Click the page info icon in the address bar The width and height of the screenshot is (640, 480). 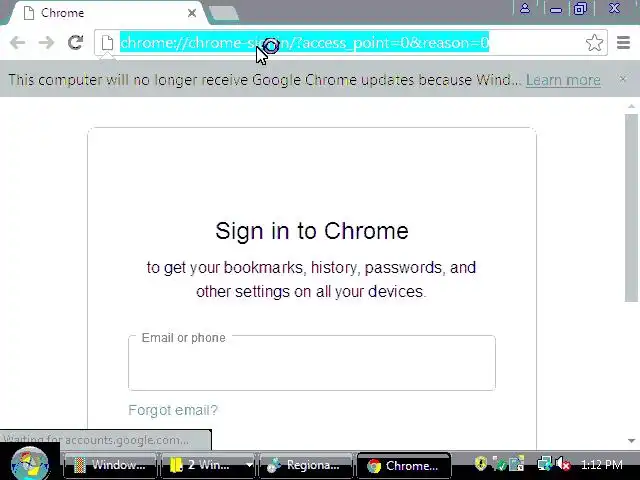(107, 43)
